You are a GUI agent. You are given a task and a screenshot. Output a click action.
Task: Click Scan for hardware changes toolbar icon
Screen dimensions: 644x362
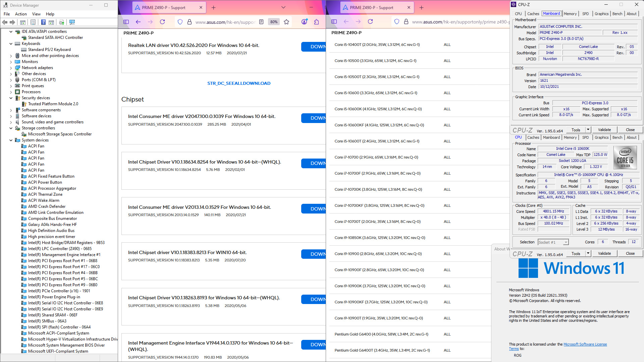coord(72,22)
